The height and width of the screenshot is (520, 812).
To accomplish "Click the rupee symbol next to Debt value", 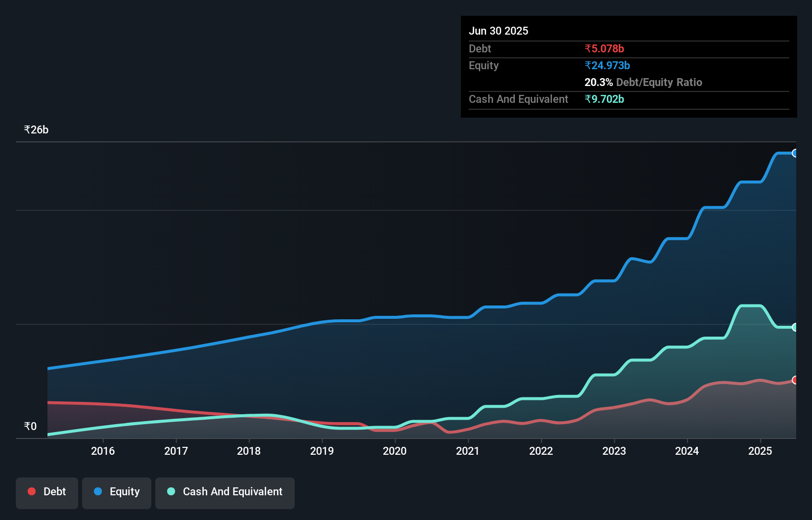I will (x=588, y=48).
